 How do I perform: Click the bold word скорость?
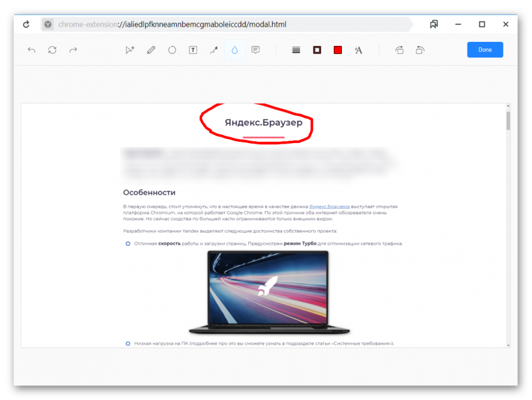pos(170,244)
